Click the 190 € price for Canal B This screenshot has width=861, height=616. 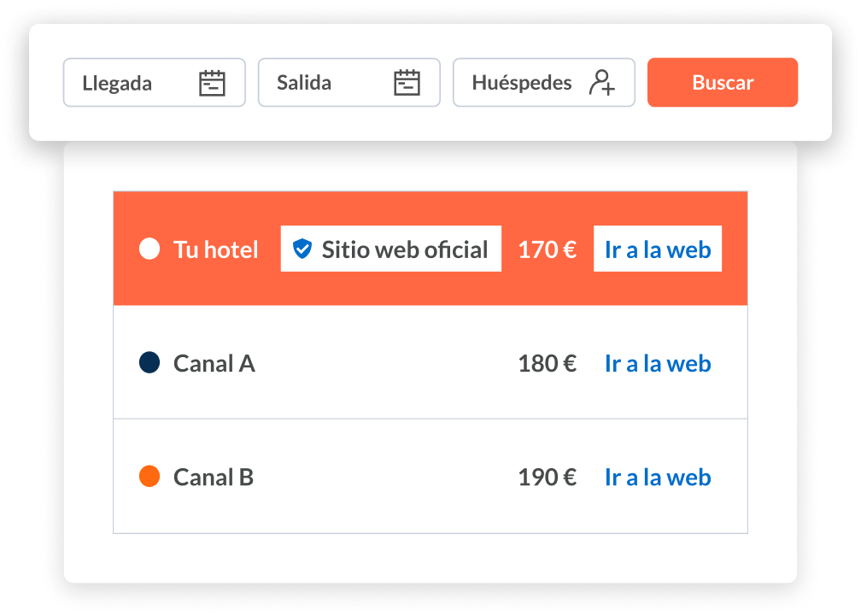point(547,477)
